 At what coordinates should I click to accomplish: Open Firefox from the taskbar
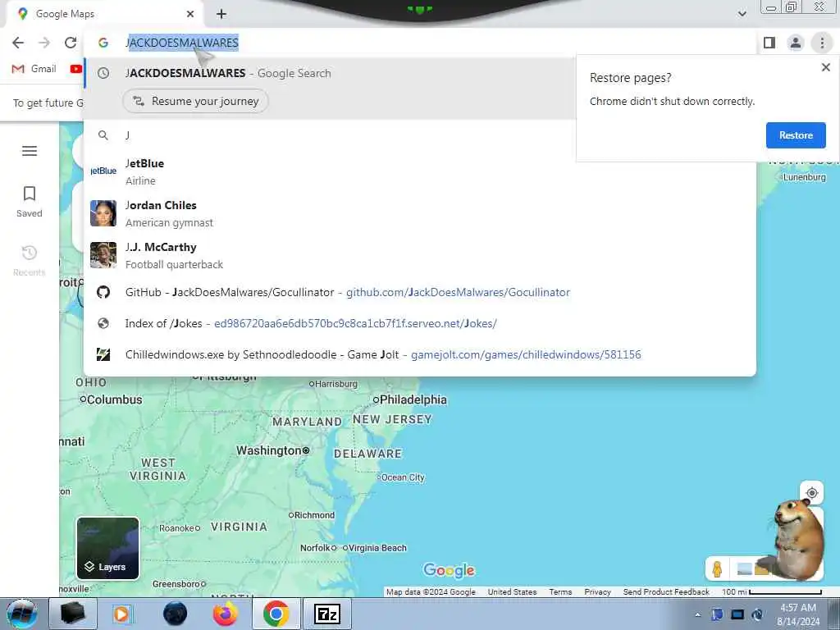click(x=225, y=614)
